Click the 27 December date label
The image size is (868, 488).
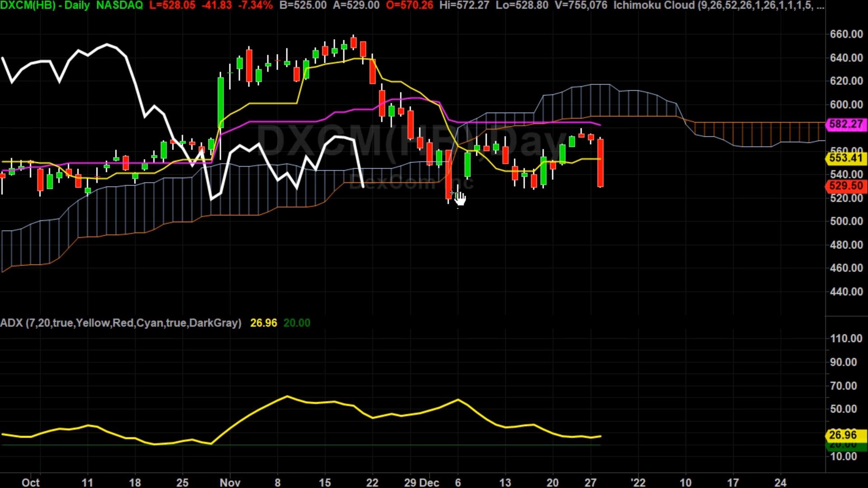point(590,482)
